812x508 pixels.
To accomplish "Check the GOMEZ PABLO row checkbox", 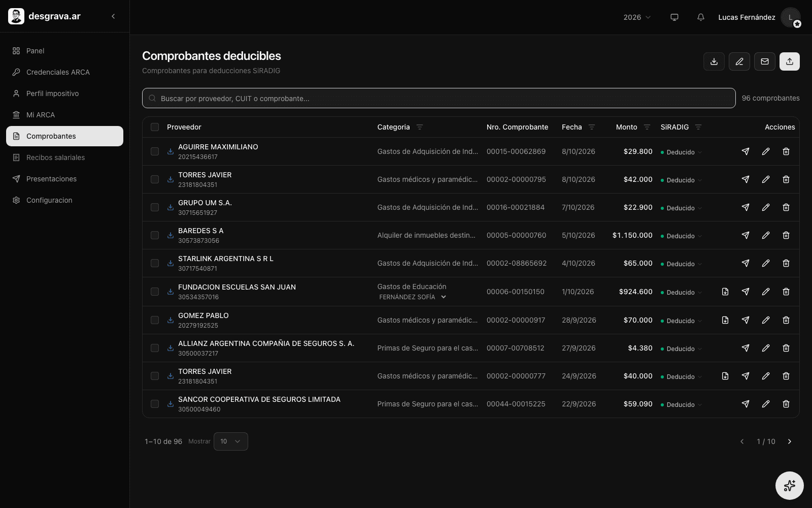I will coord(155,320).
